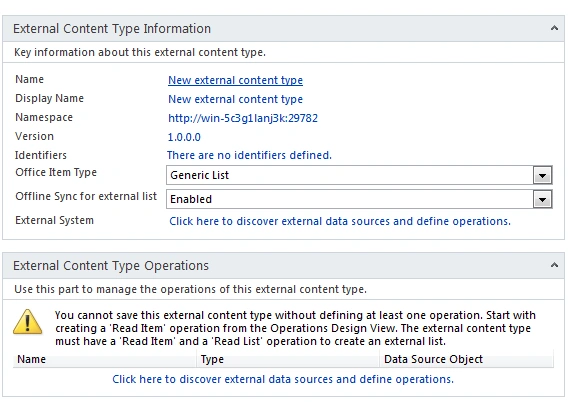Click the Display Name value text
The height and width of the screenshot is (402, 573).
pyautogui.click(x=235, y=99)
